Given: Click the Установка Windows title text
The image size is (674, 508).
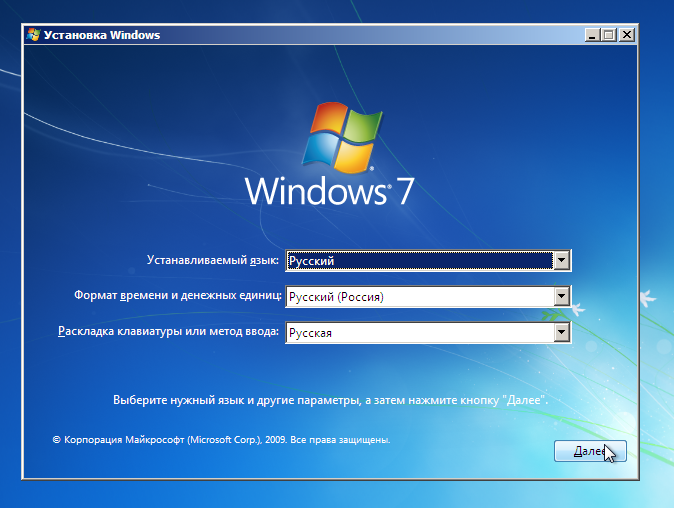Looking at the screenshot, I should point(102,35).
